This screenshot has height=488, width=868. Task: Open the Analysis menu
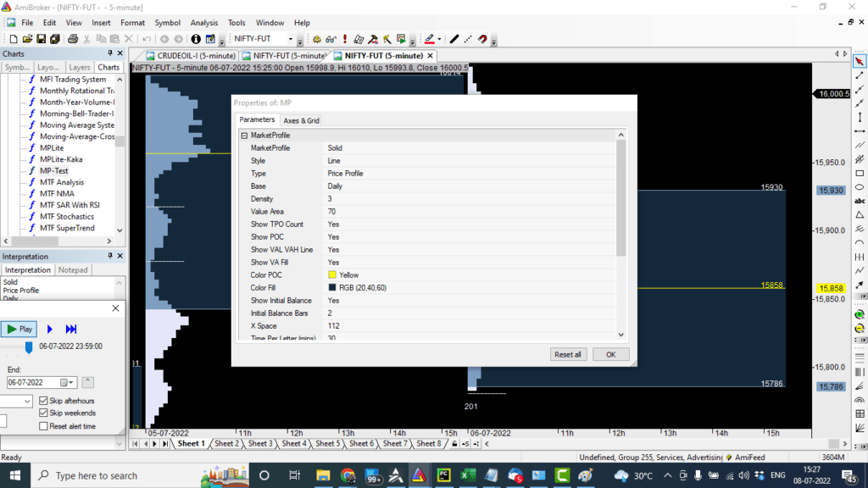click(204, 23)
